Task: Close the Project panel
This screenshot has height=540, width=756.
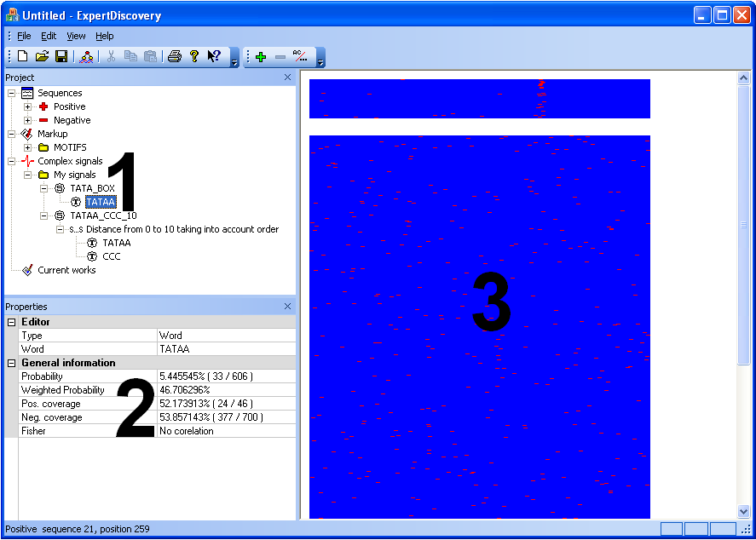Action: [287, 78]
